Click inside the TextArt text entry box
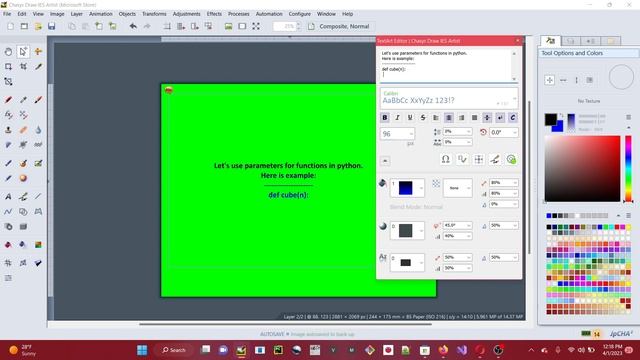The height and width of the screenshot is (360, 640). tap(446, 65)
